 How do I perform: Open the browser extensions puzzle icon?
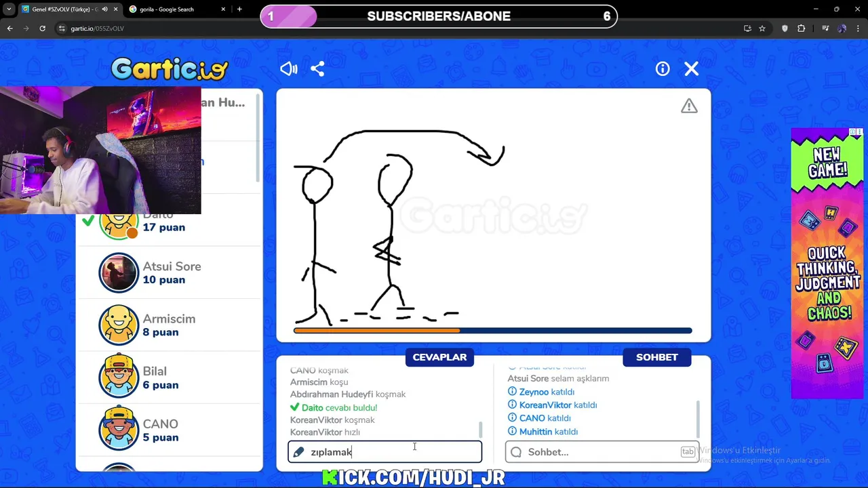tap(802, 28)
